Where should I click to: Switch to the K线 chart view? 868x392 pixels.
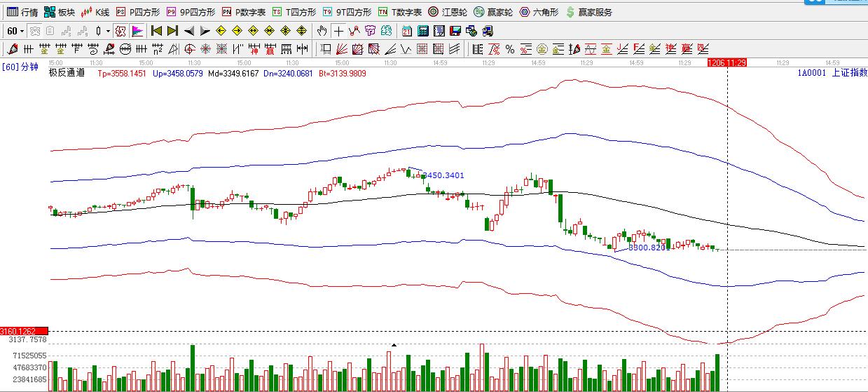(x=95, y=12)
